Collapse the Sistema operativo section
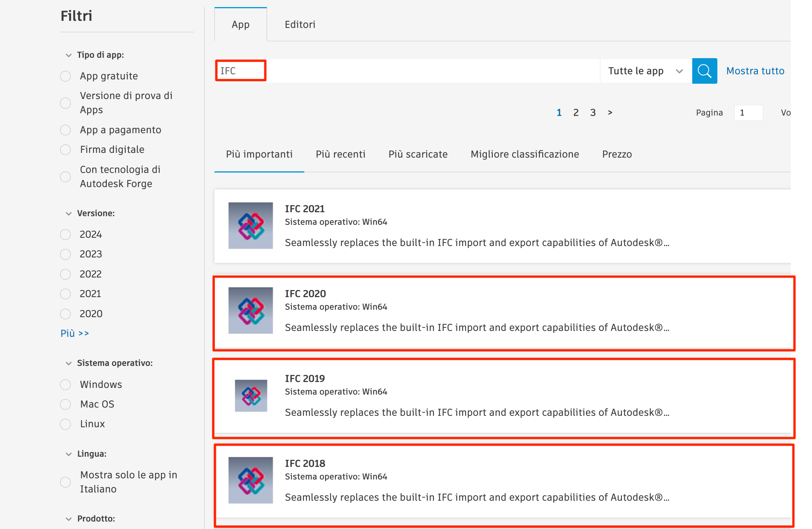812x529 pixels. [x=69, y=364]
